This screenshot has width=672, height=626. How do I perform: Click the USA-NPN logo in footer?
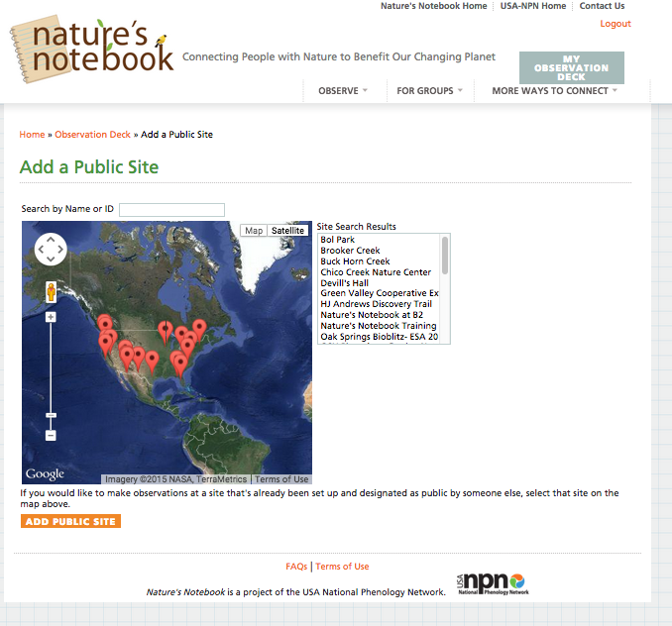pos(493,584)
